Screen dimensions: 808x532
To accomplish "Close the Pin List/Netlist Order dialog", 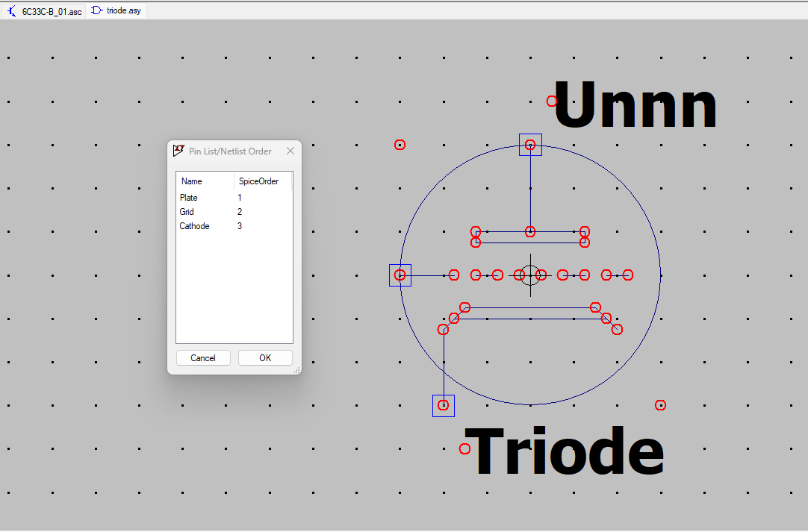I will coord(290,151).
